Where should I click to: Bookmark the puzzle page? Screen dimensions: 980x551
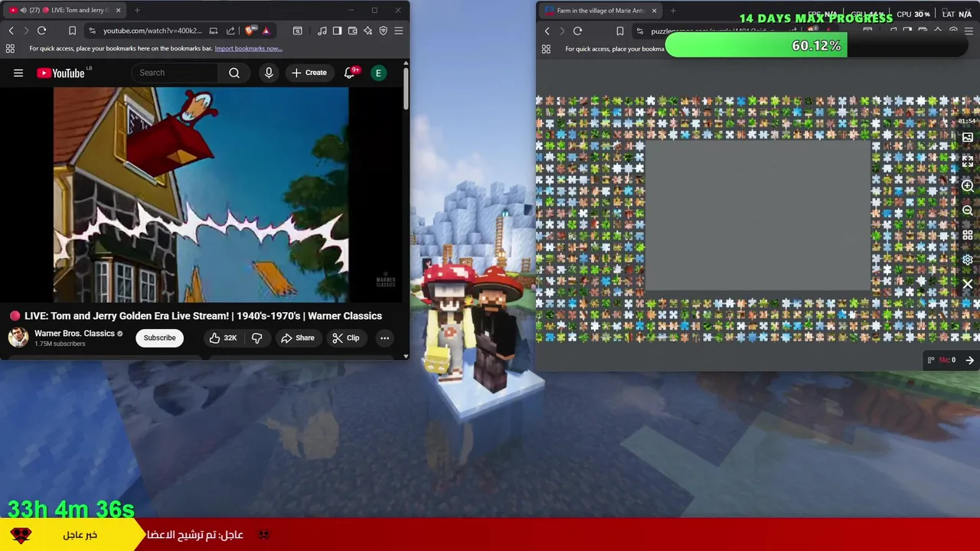[620, 31]
